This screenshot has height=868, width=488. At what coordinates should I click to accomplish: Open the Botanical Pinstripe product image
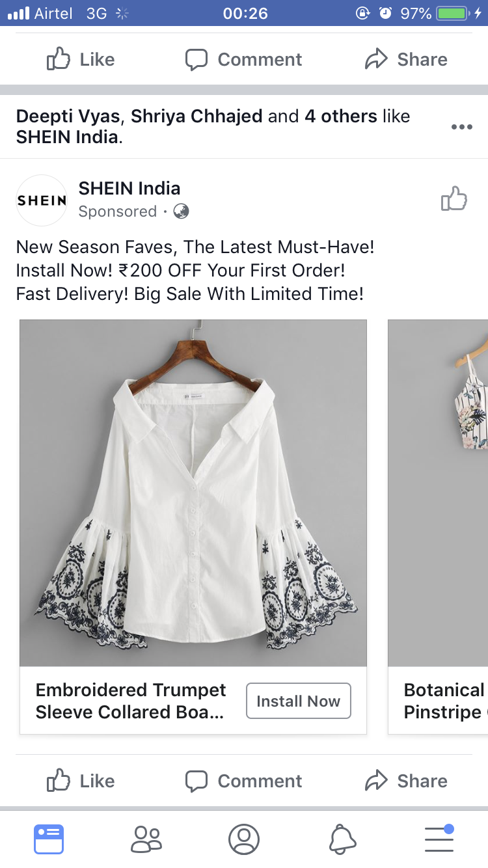[x=438, y=493]
